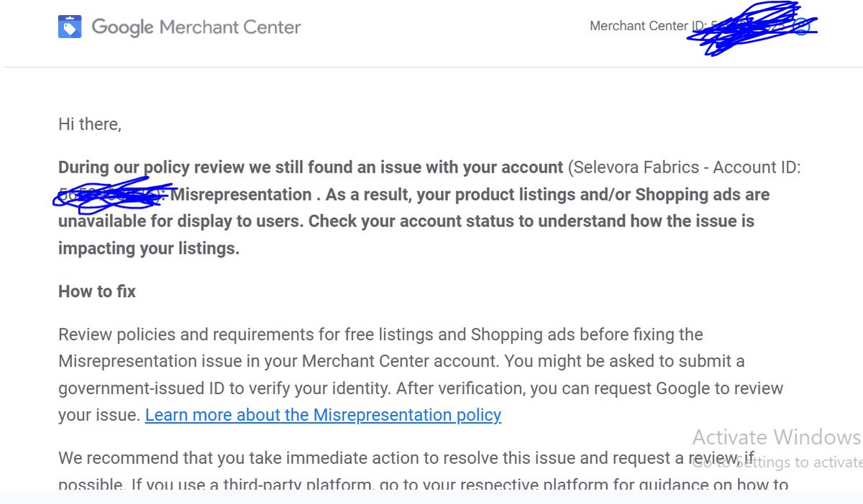
Task: Click the blue scribble covering the header ID
Action: pos(752,27)
